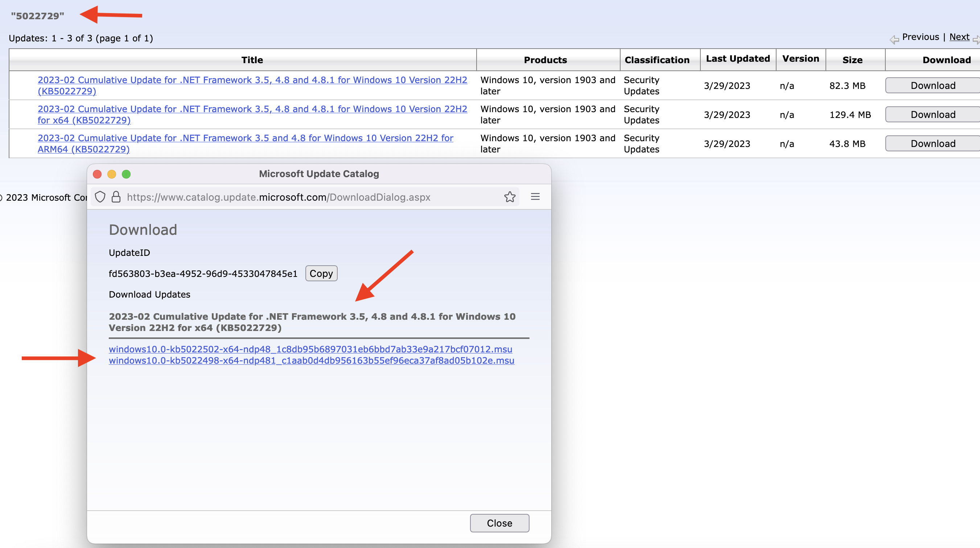Open the kb5022502 ndp48 msu link
Image resolution: width=980 pixels, height=548 pixels.
310,349
